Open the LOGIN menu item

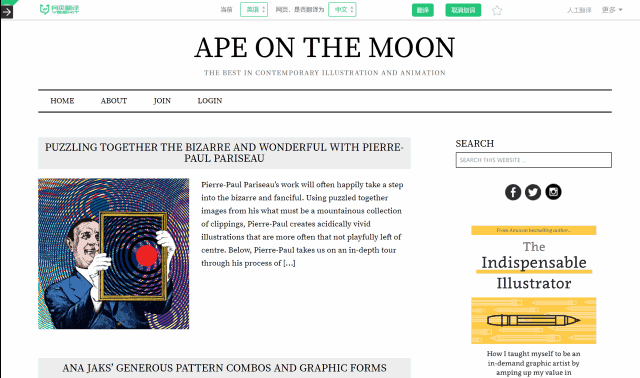click(210, 101)
